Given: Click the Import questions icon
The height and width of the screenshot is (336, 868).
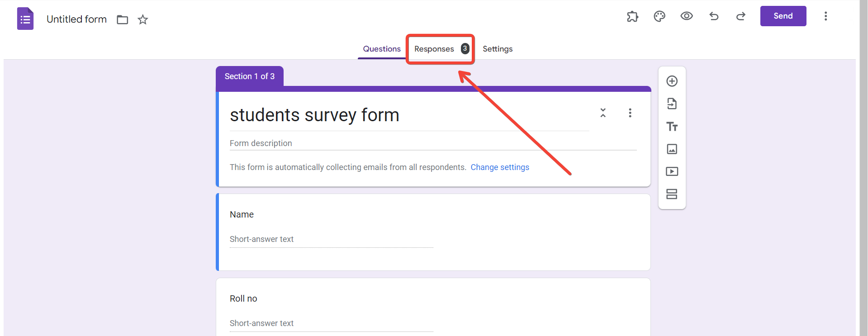Looking at the screenshot, I should (x=672, y=104).
